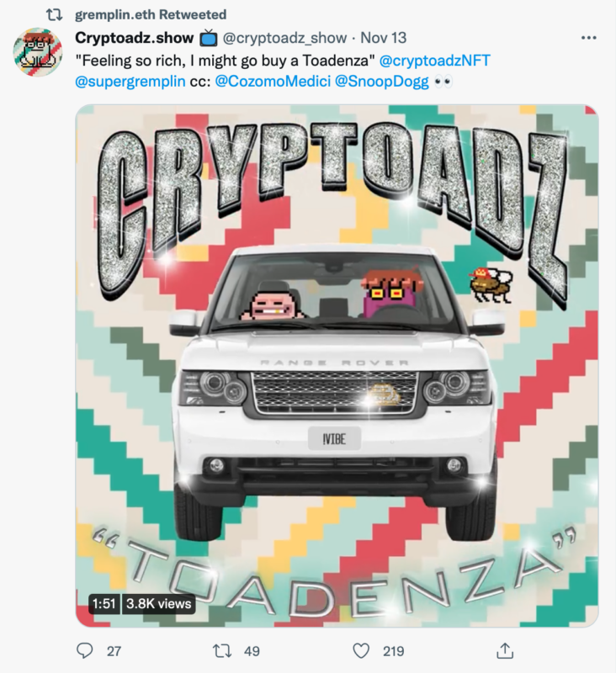Click the @cryptoadz_show handle
Screen dimensions: 616x673
click(284, 38)
